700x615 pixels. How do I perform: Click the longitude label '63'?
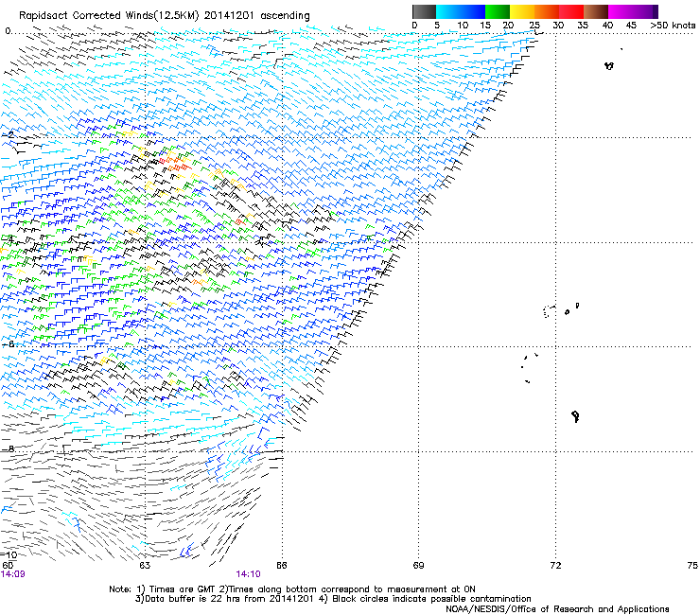tap(145, 566)
